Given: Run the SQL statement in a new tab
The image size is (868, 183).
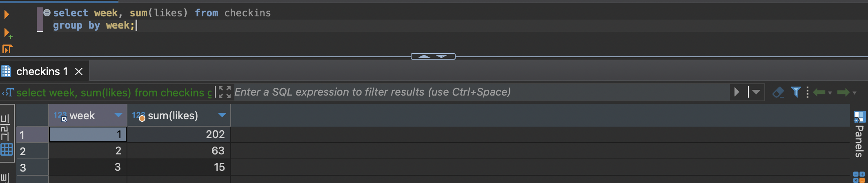Looking at the screenshot, I should [x=7, y=33].
